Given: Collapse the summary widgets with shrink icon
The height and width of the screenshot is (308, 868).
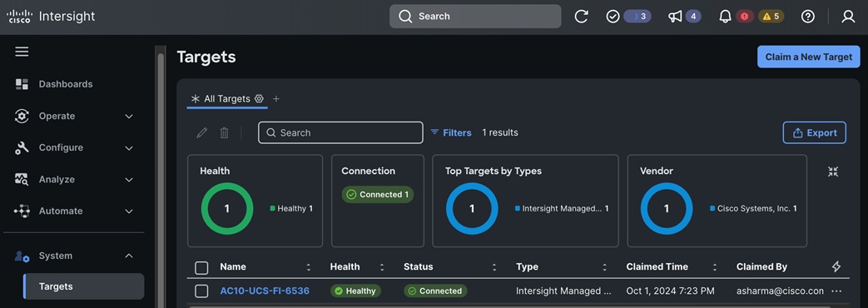Looking at the screenshot, I should click(x=832, y=171).
